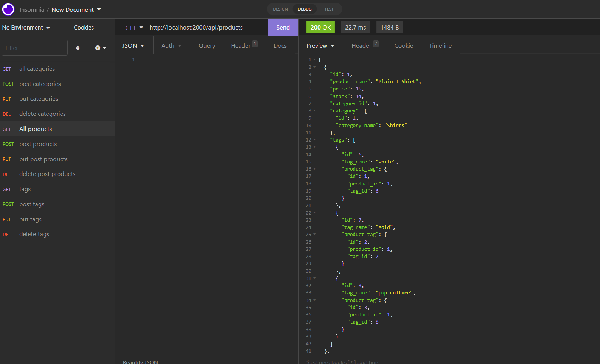Click the Beautify JSON button
Viewport: 600px width, 364px height.
point(140,362)
